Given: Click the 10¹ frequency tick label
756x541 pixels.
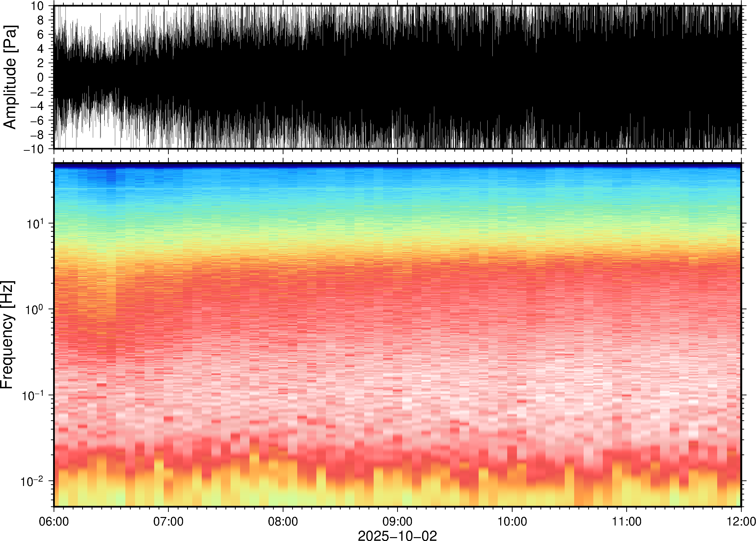Looking at the screenshot, I should [x=35, y=223].
